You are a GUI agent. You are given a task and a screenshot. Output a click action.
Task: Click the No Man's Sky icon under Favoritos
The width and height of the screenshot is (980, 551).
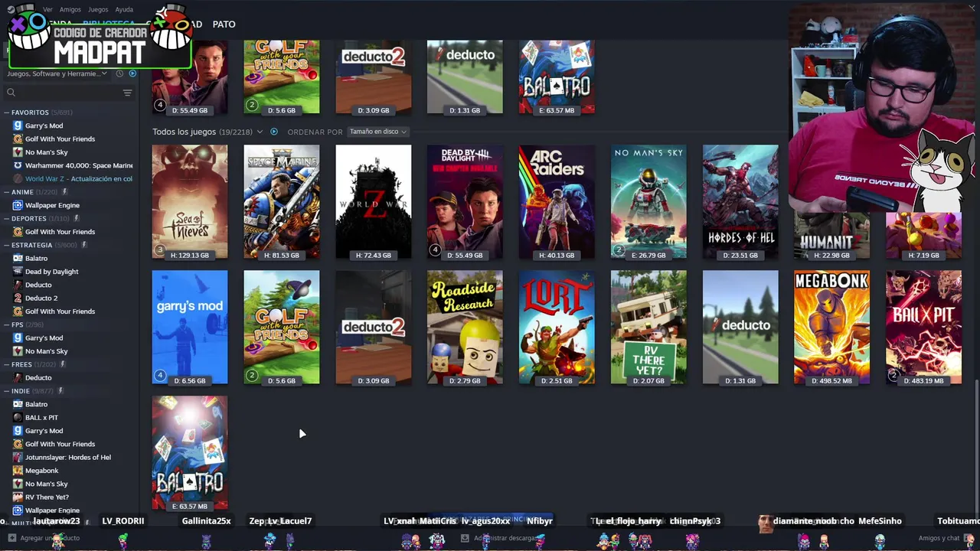click(18, 152)
